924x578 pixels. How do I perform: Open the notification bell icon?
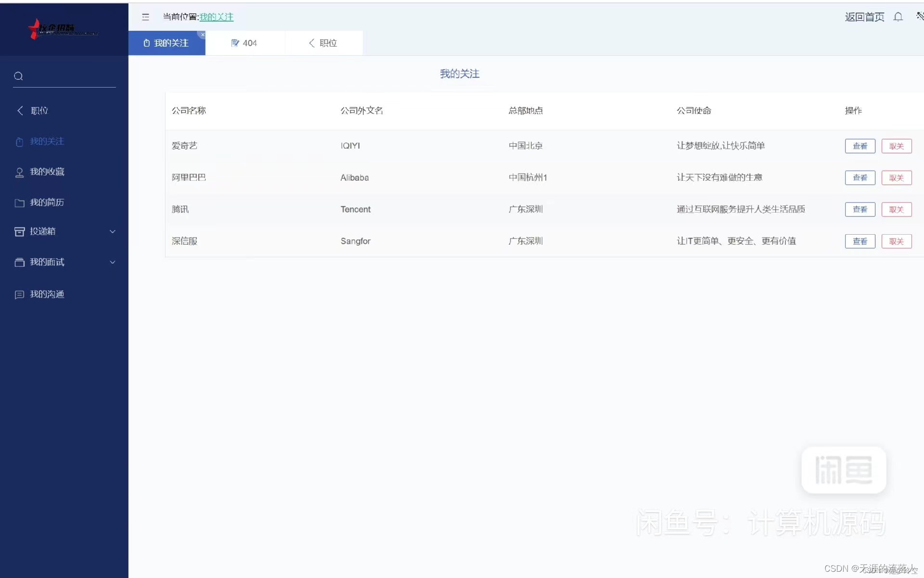point(899,17)
